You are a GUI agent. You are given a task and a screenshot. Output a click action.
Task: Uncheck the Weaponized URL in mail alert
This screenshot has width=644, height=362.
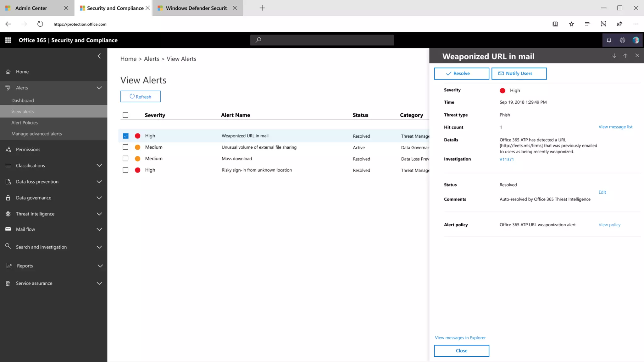(x=125, y=136)
